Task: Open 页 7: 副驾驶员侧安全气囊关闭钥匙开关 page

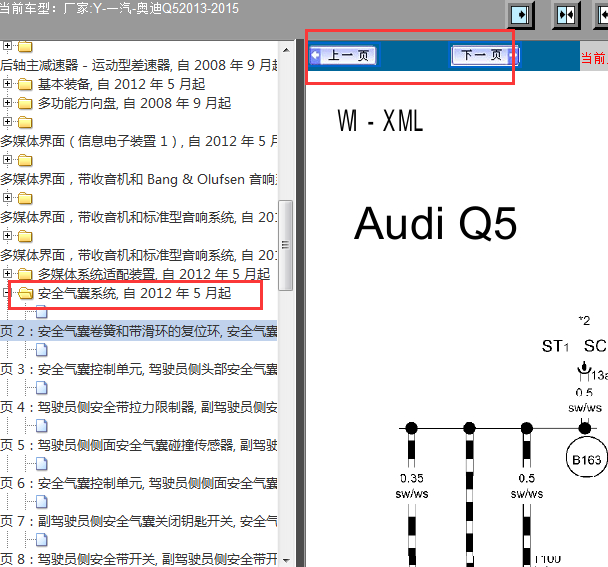Action: tap(138, 521)
